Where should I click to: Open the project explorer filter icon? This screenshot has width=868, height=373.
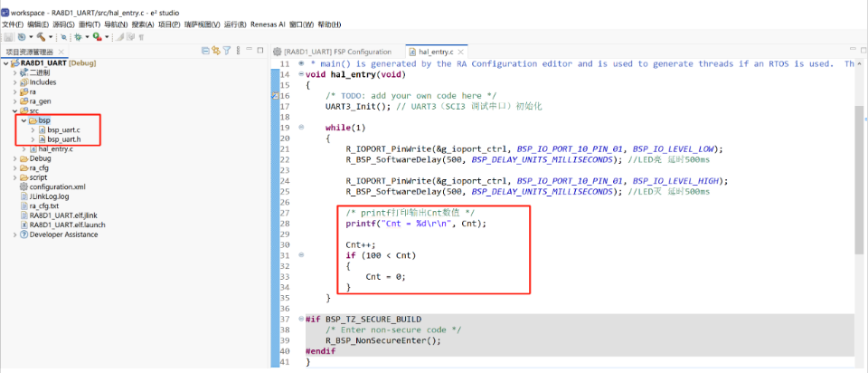(226, 51)
